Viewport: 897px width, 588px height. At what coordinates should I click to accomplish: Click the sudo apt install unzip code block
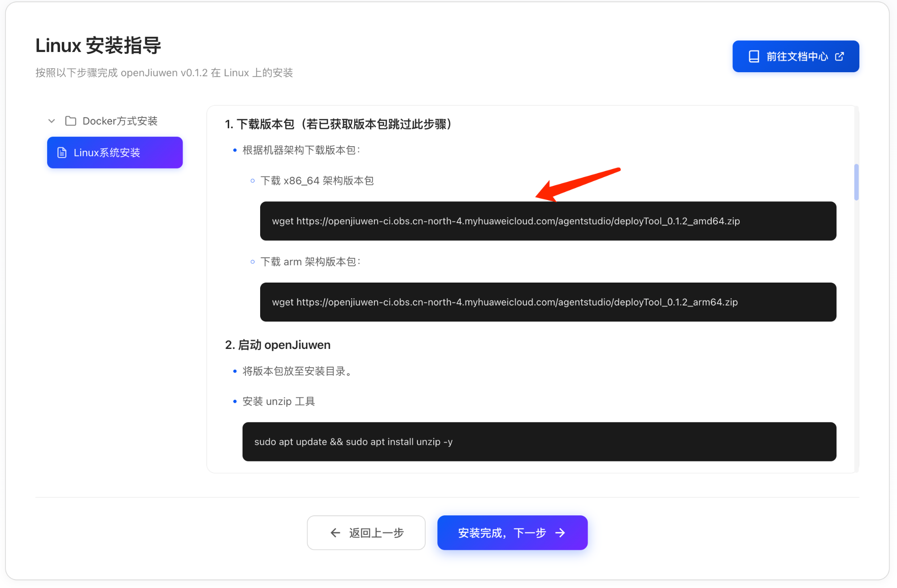(539, 442)
